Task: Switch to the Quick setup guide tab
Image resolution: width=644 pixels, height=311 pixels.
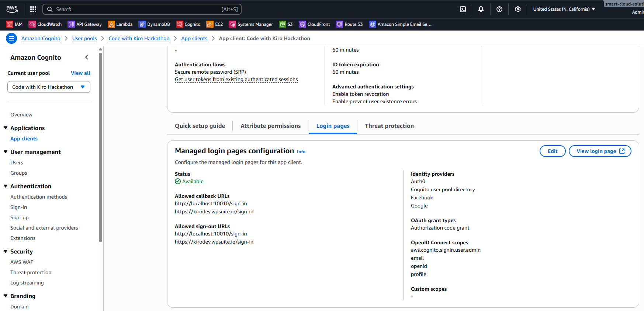Action: click(200, 126)
